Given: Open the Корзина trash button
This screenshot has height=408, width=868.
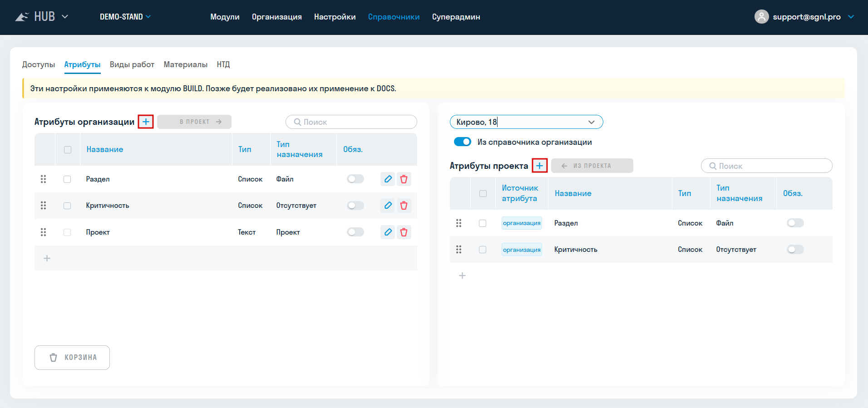Looking at the screenshot, I should (72, 358).
